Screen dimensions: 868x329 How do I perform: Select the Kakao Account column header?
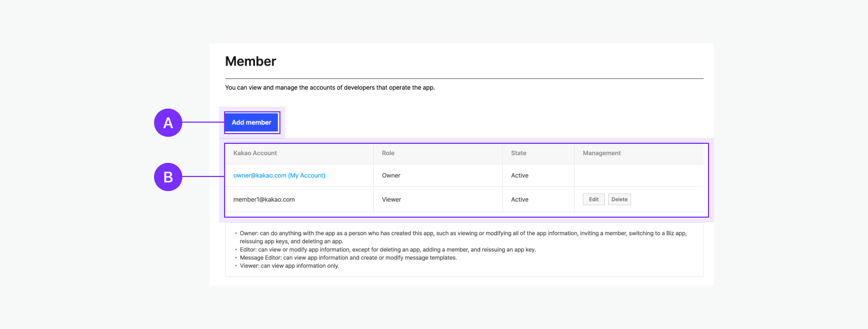tap(255, 153)
